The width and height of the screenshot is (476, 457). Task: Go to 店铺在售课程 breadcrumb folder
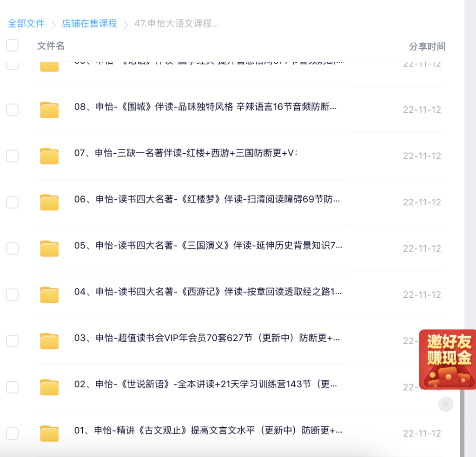pos(89,23)
